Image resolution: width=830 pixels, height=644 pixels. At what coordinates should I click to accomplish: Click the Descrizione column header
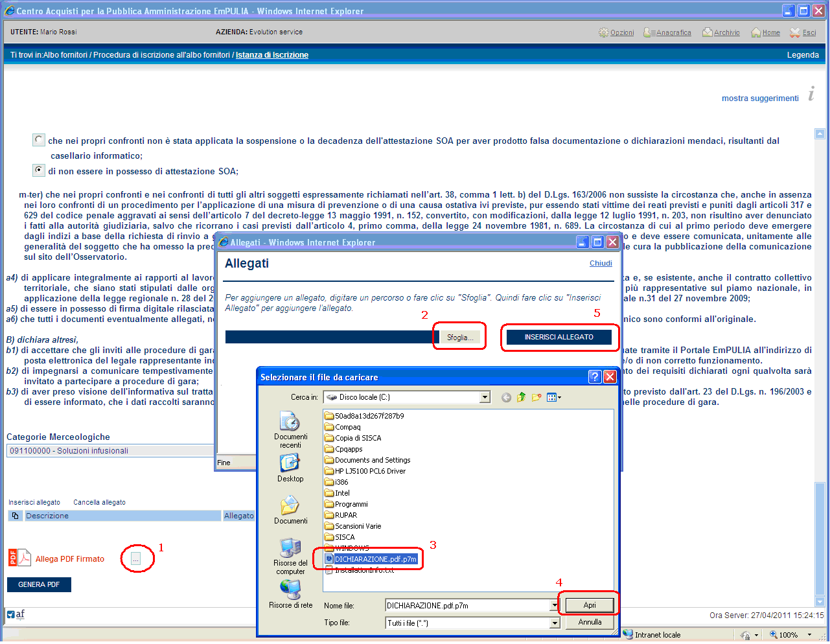tap(122, 516)
